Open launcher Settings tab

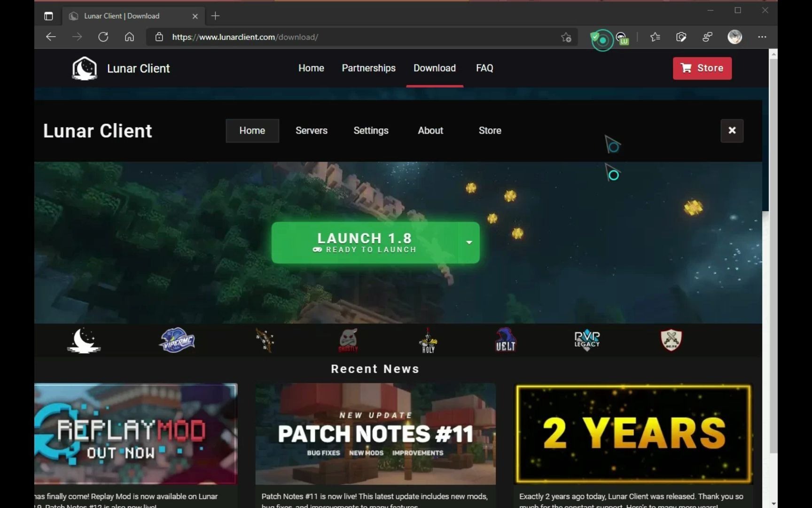pyautogui.click(x=371, y=131)
